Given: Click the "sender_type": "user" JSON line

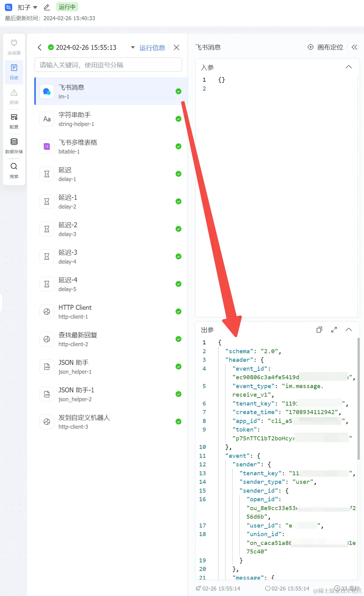Looking at the screenshot, I should point(278,482).
